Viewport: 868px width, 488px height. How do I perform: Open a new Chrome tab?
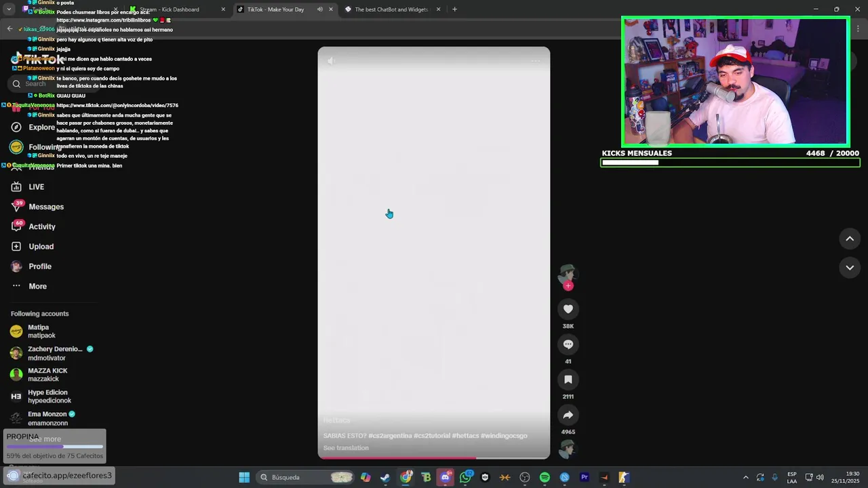[454, 9]
